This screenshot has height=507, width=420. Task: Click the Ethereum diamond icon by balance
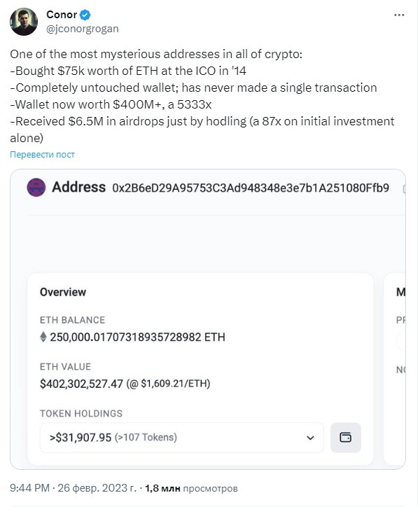(43, 337)
